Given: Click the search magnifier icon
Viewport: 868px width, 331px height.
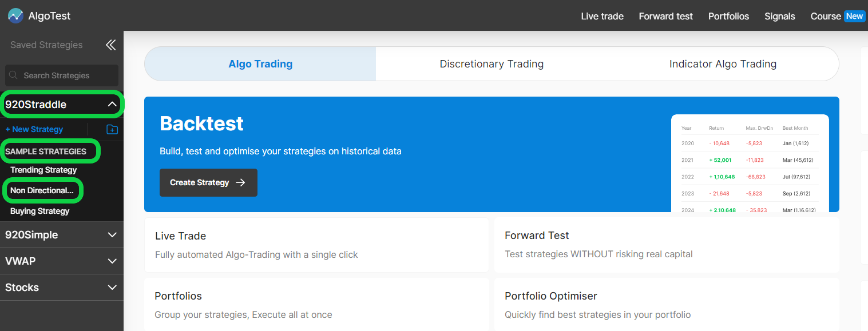Looking at the screenshot, I should click(x=14, y=75).
